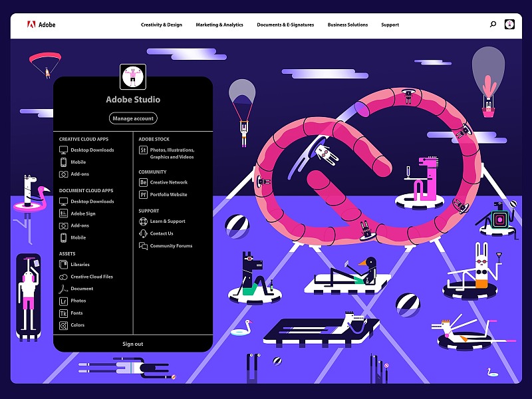Click the profile avatar in top bar
The image size is (532, 399).
[509, 25]
